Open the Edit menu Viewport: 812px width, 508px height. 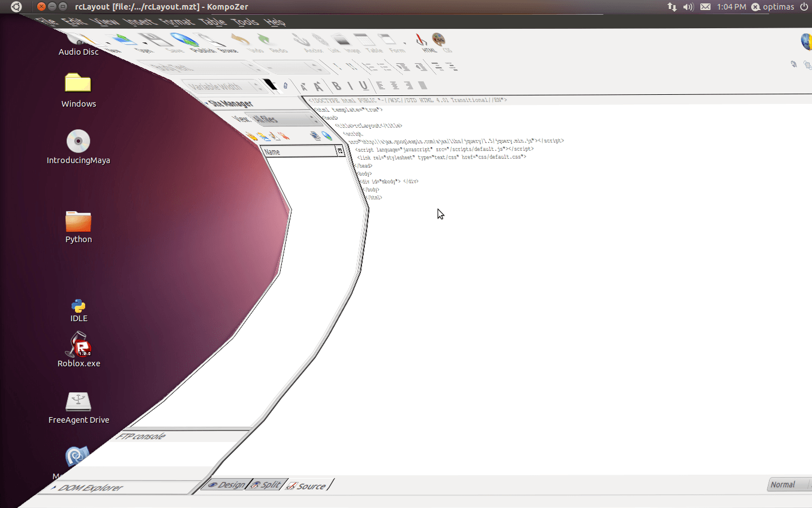pos(74,21)
